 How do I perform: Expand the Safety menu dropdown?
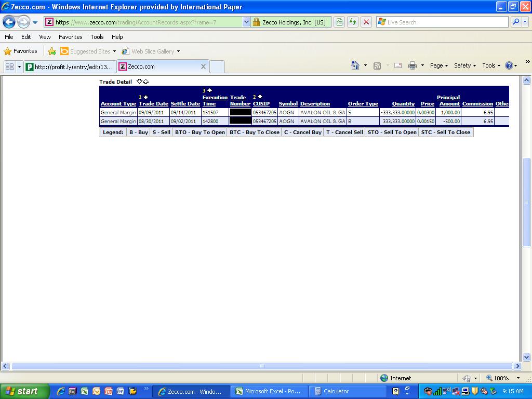point(465,65)
